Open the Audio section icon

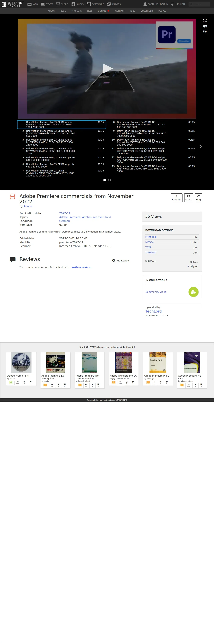coord(73,4)
